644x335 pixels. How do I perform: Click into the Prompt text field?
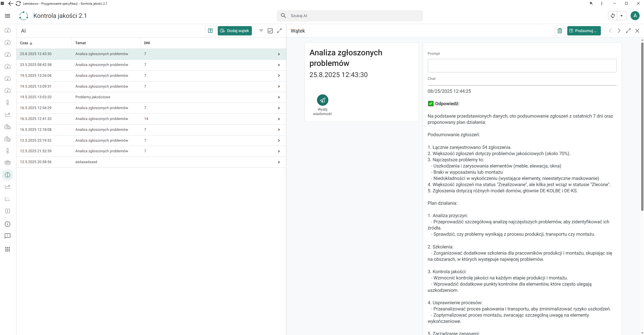pos(522,66)
